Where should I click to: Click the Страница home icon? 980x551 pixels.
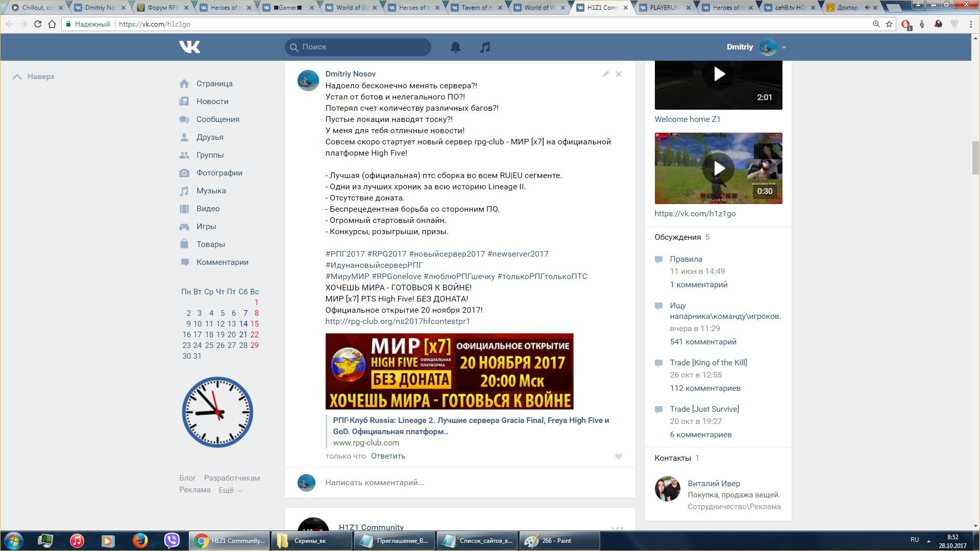tap(184, 84)
